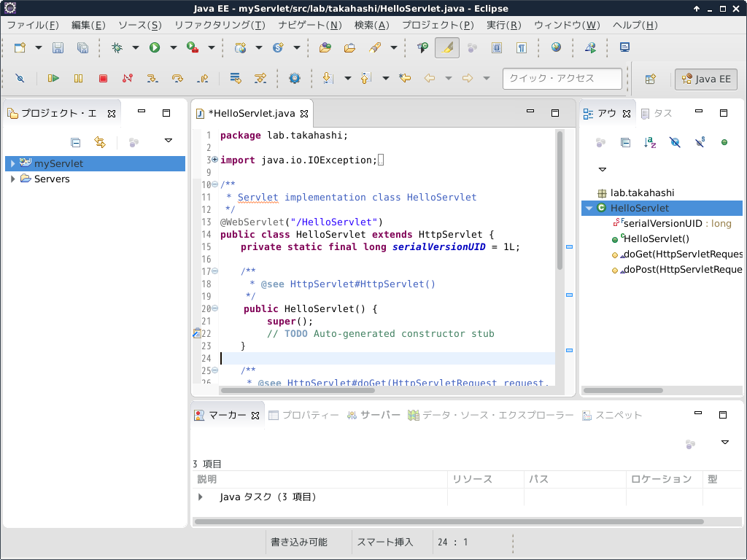The width and height of the screenshot is (747, 560).
Task: Open the Markers view menu triangle
Action: tap(724, 443)
